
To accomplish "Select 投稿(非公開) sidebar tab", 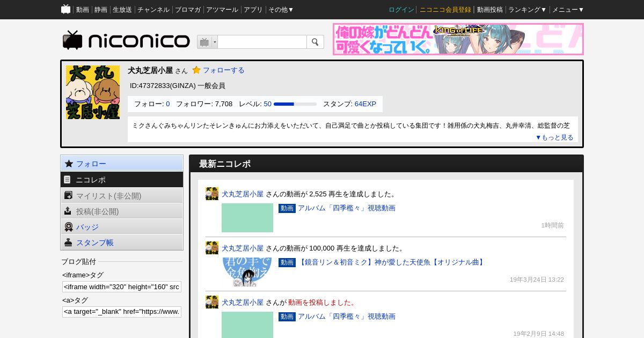I will tap(122, 211).
